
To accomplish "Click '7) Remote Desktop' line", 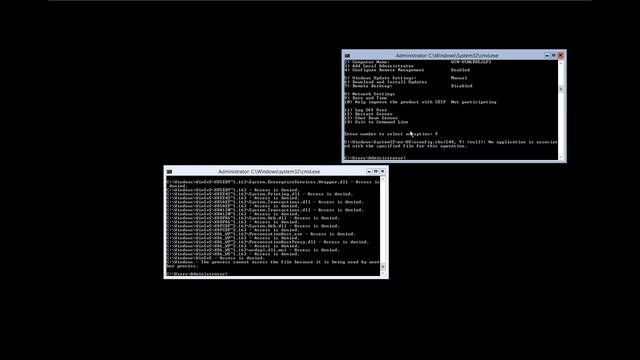I will click(x=369, y=86).
